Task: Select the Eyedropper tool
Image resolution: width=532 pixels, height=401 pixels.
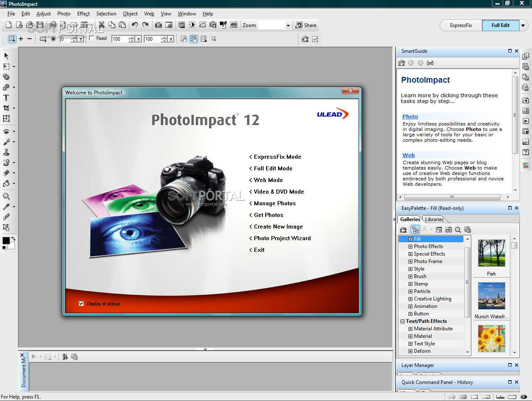Action: [6, 207]
